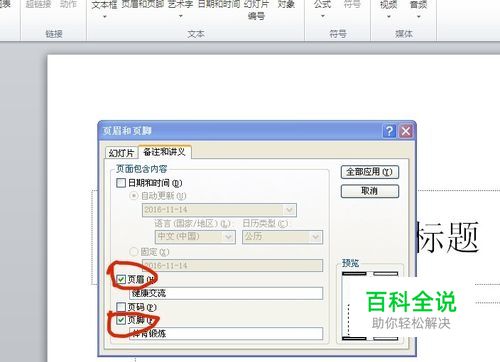The image size is (500, 362).
Task: Insert 音频 audio
Action: (x=418, y=4)
